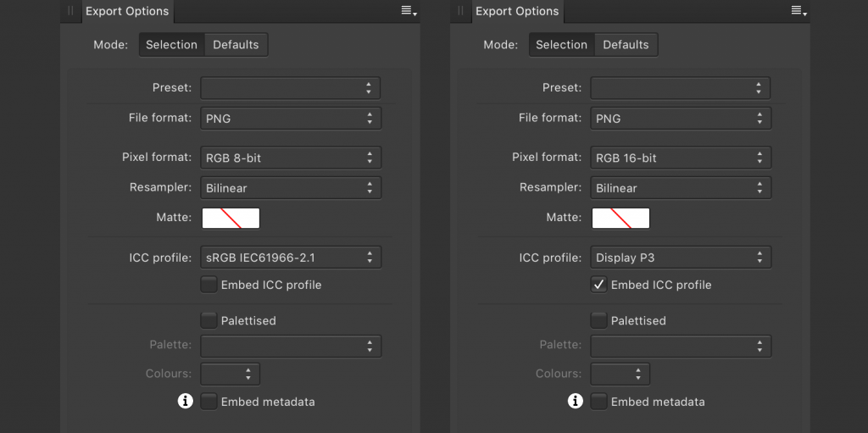Screen dimensions: 868x433
Task: Select the right panel's Export Options tab
Action: [517, 12]
